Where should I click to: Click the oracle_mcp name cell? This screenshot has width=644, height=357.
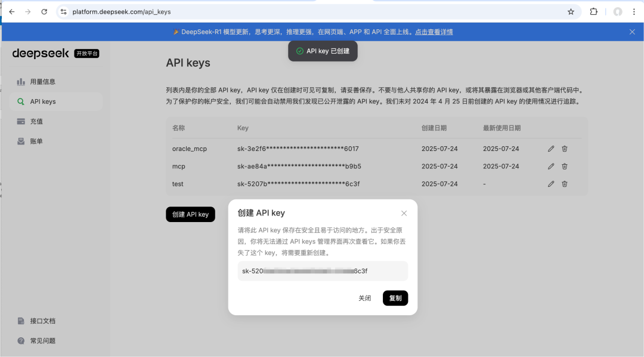(190, 149)
